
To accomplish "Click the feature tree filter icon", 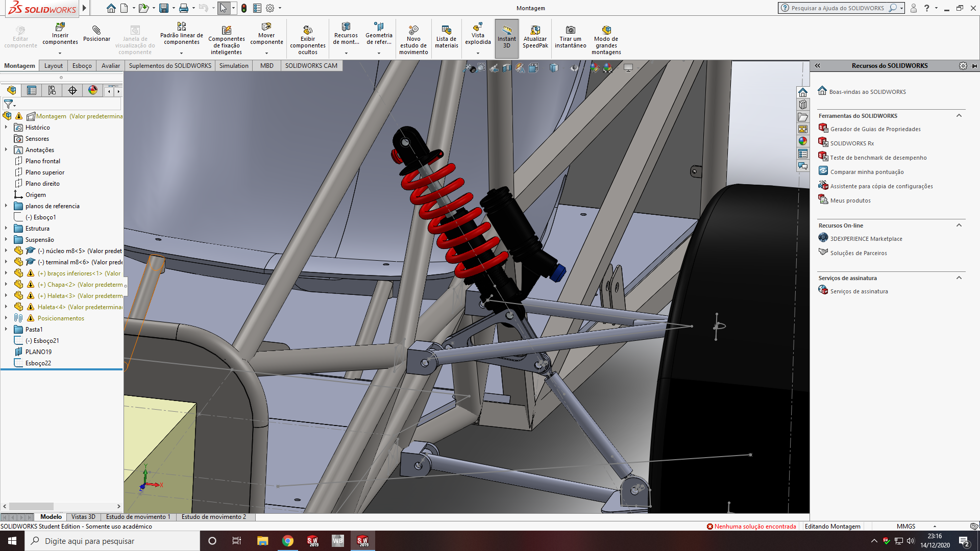I will point(9,104).
